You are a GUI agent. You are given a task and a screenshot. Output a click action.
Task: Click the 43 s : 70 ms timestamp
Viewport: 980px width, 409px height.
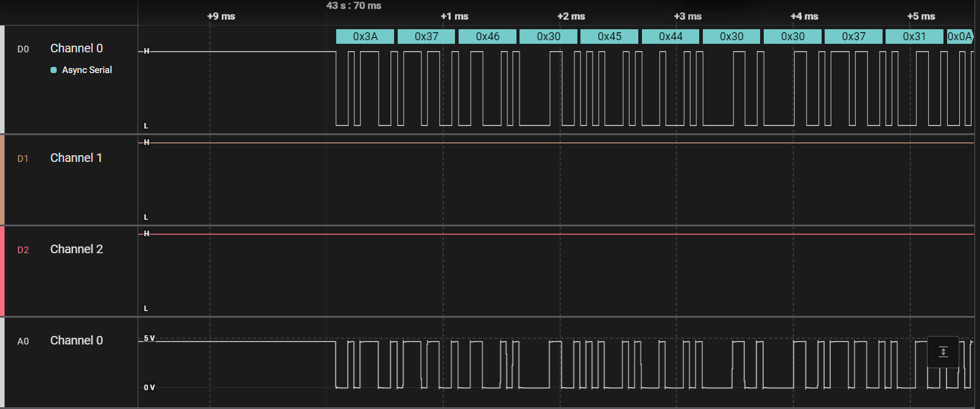pos(353,5)
